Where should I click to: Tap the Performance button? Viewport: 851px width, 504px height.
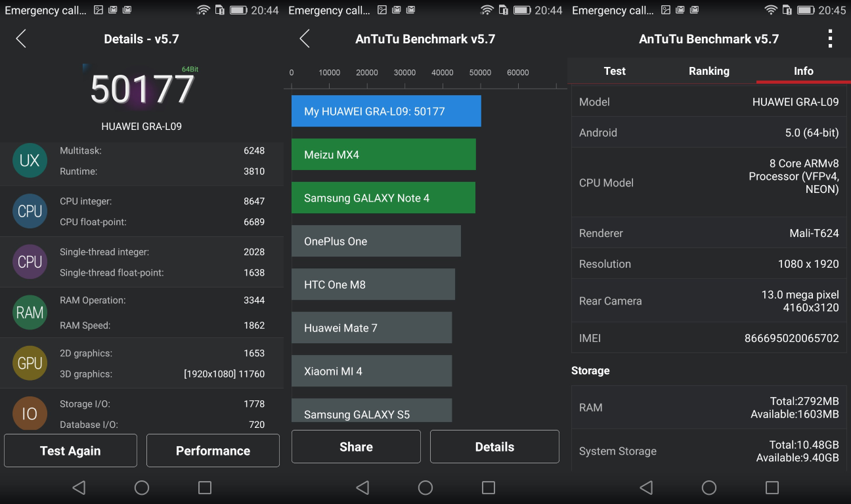point(213,451)
